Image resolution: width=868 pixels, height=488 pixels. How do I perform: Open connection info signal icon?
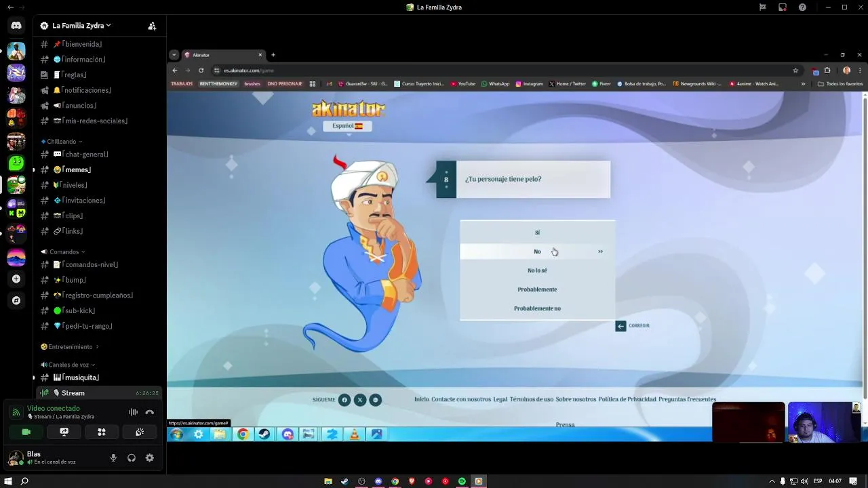click(x=16, y=412)
